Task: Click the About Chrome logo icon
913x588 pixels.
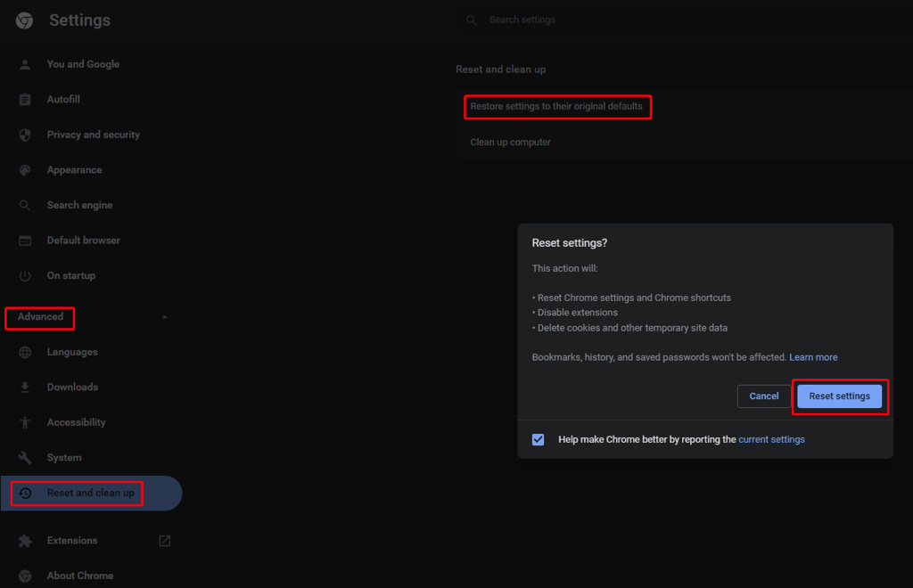Action: point(25,576)
